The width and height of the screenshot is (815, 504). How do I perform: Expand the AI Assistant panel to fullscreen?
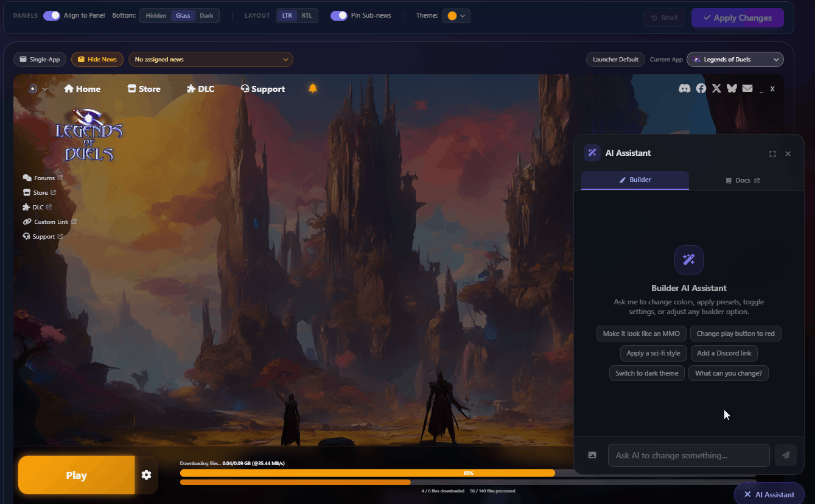click(772, 154)
